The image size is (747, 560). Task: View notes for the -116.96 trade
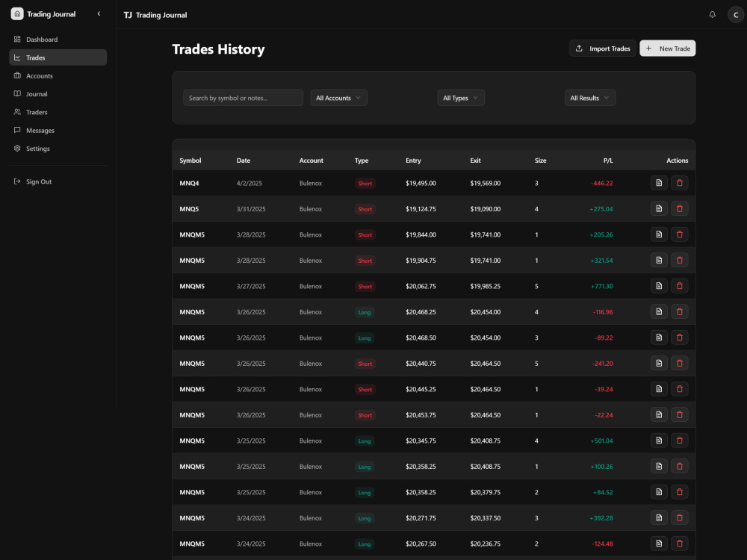[x=659, y=311]
